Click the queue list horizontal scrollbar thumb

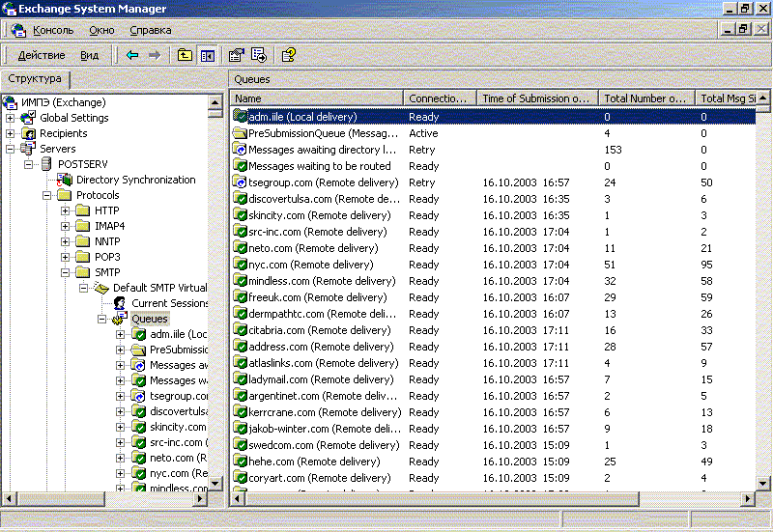click(x=443, y=498)
